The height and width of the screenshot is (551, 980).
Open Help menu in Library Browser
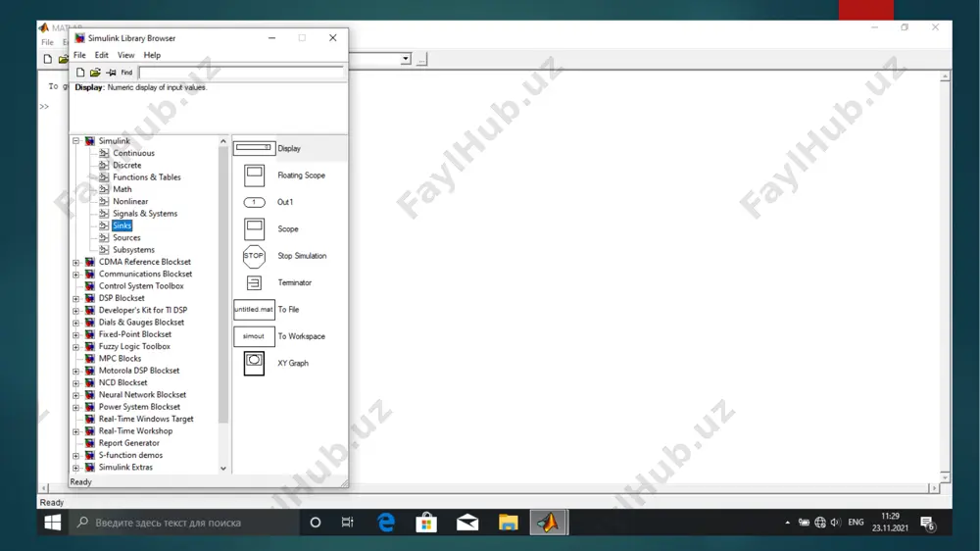tap(152, 55)
